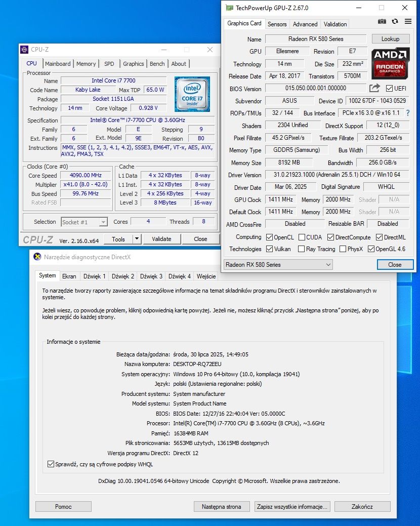Switch to the Bench tab in CPU-Z
Screen dimensions: 420x526
pos(157,64)
